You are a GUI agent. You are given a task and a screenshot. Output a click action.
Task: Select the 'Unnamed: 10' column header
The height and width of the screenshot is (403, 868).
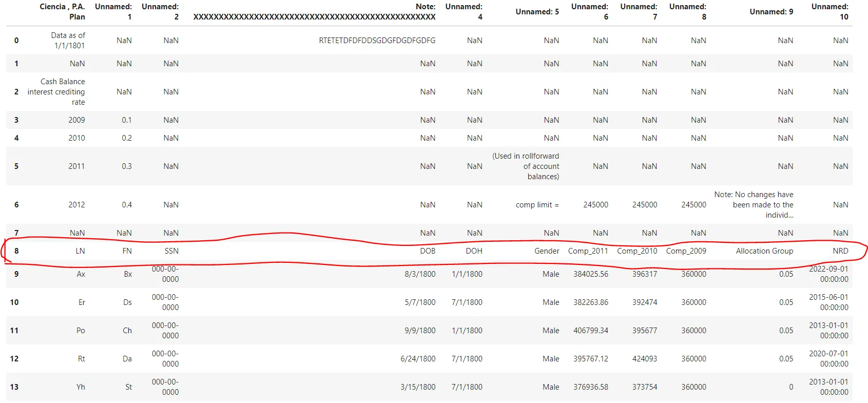point(830,12)
